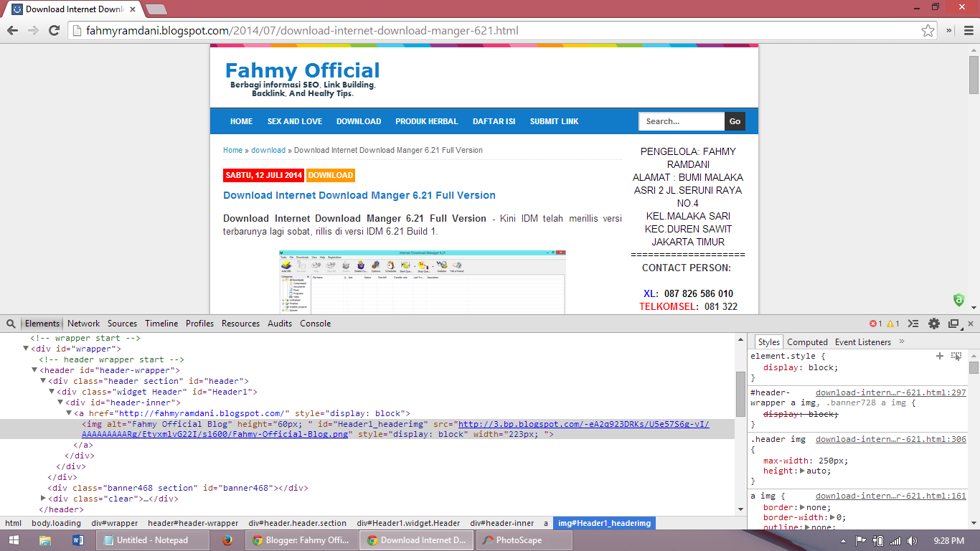Click the Home breadcrumb link
Viewport: 980px width, 551px height.
click(232, 151)
